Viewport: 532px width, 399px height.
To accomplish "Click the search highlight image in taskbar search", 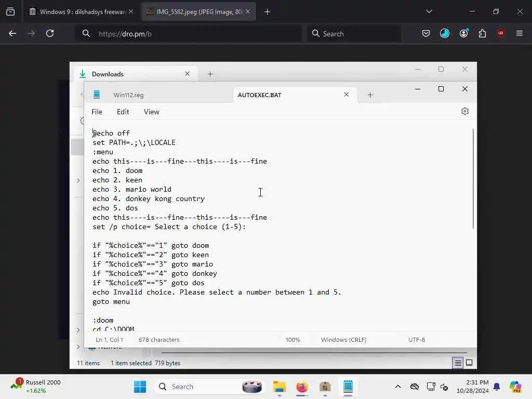I will (x=252, y=387).
